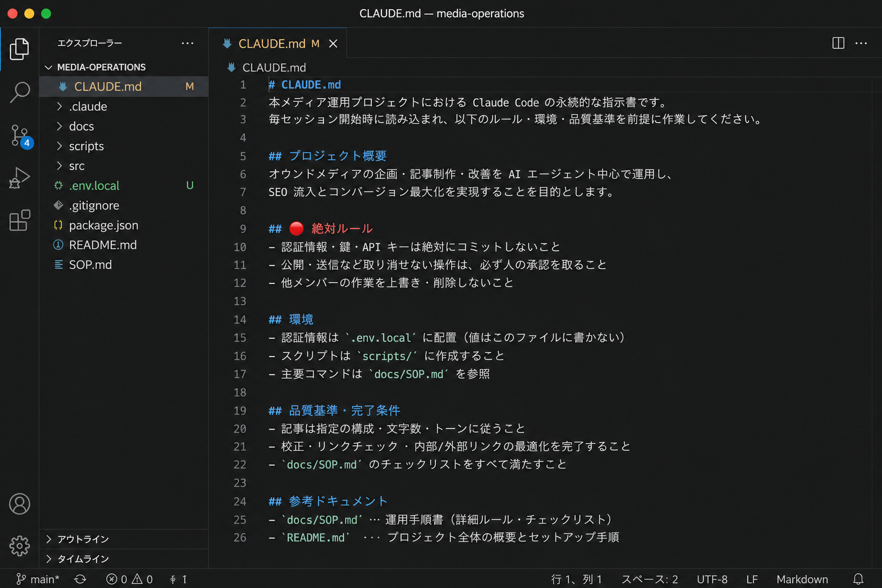Click M status badge beside CLAUDE.md in explorer
The image size is (882, 588).
[189, 87]
